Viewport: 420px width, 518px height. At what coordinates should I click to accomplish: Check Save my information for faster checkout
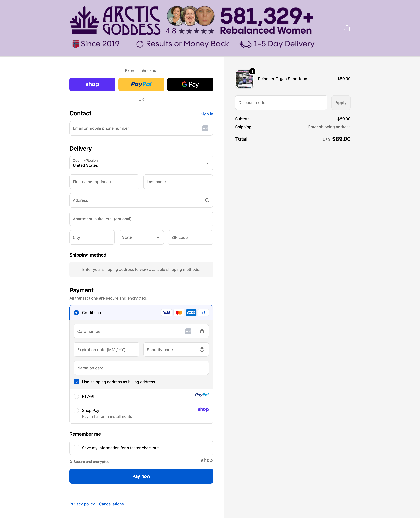coord(76,448)
